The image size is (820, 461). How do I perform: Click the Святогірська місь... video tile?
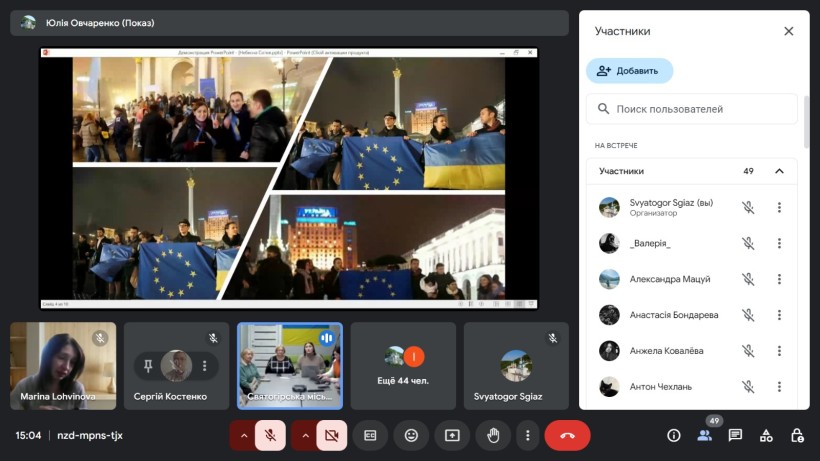coord(290,366)
